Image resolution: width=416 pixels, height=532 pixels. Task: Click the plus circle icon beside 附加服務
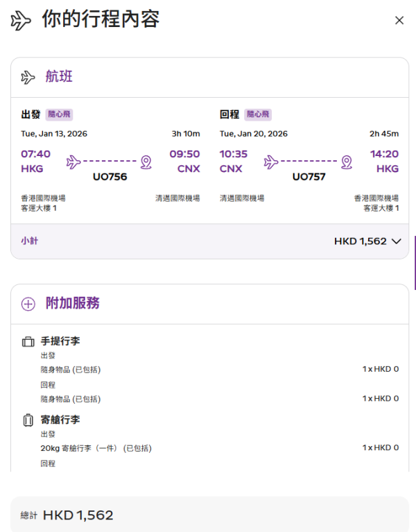(x=28, y=304)
